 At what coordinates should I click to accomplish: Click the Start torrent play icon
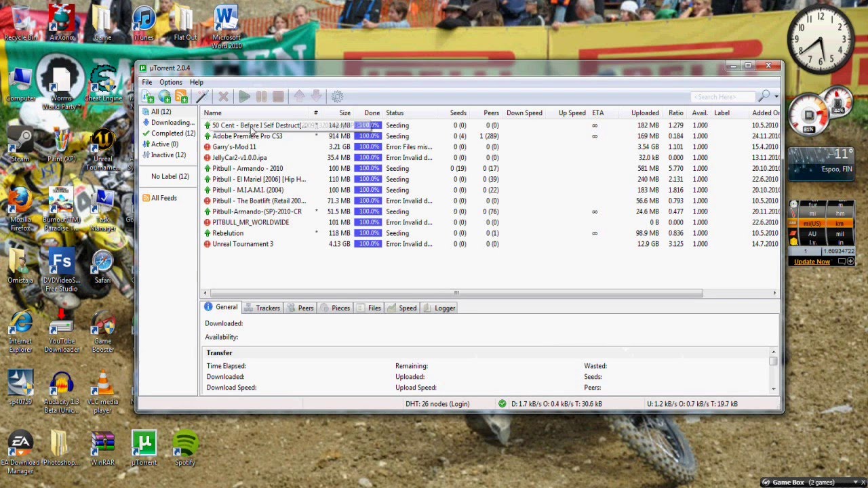tap(244, 97)
